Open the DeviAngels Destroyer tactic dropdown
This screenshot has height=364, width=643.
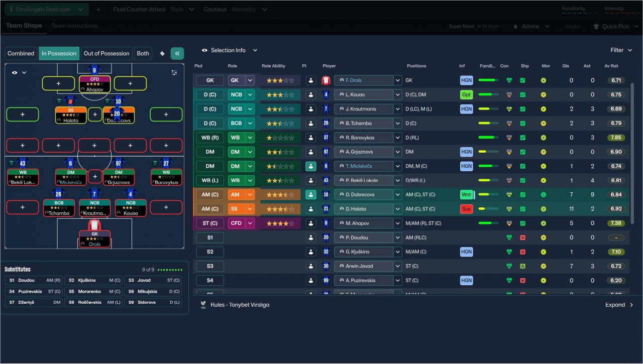[47, 10]
